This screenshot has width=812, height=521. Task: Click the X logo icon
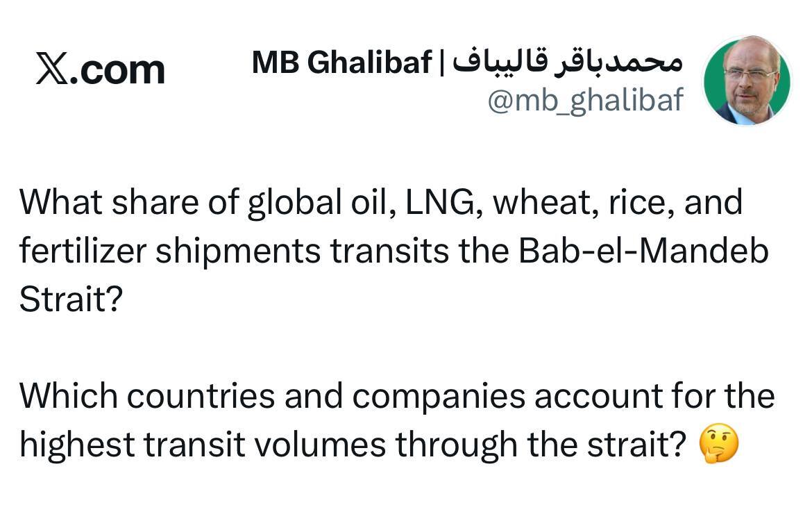54,70
